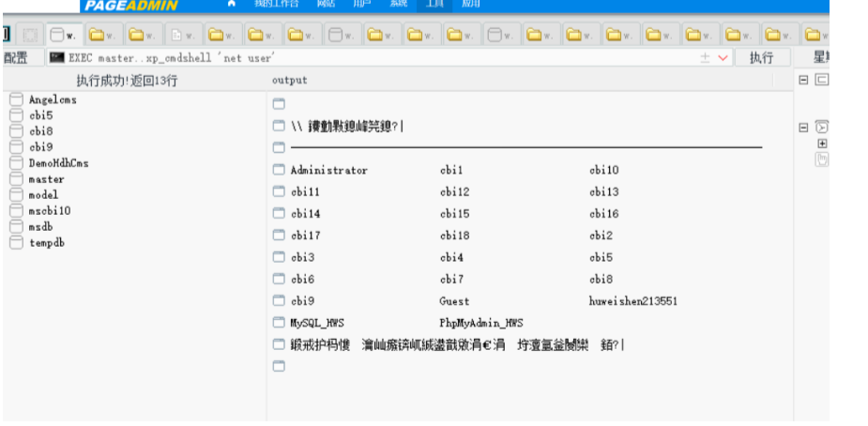868x426 pixels.
Task: Click the cbi15 cell in output
Action: (x=454, y=214)
